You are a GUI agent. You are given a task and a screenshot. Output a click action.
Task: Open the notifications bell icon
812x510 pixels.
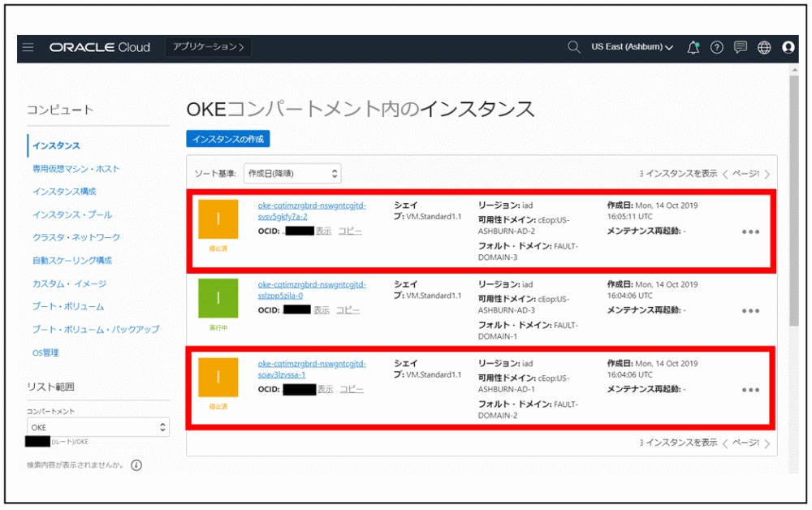pos(693,48)
